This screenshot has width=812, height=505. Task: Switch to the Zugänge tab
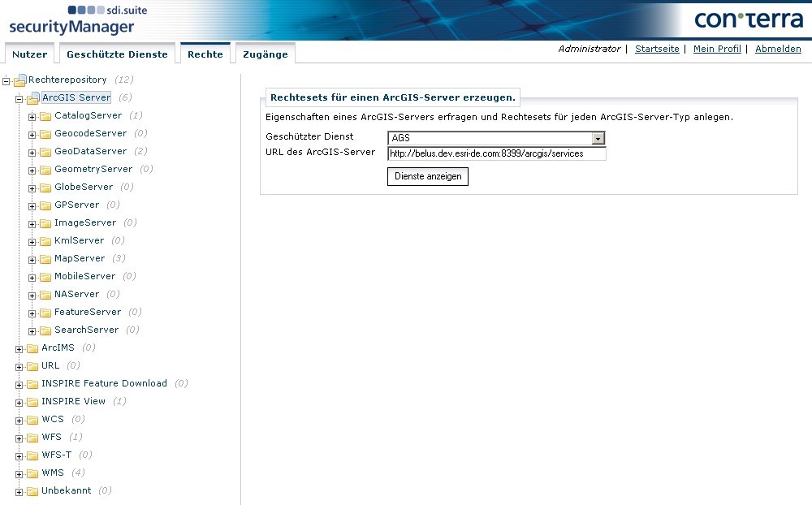click(x=265, y=54)
